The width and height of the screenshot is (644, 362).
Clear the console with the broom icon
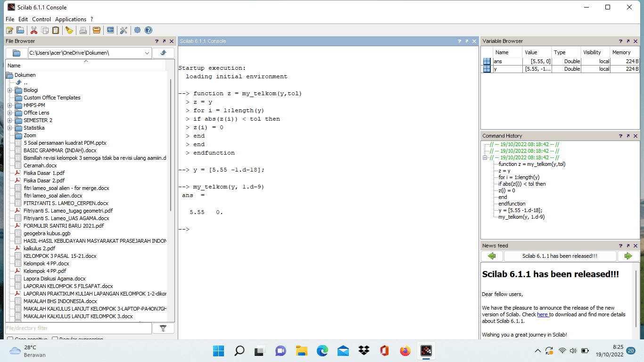tap(69, 30)
